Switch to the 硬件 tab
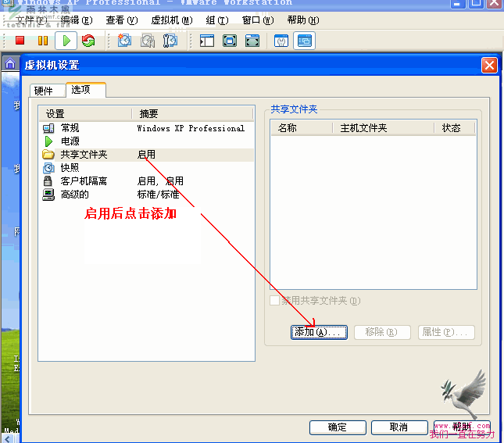The height and width of the screenshot is (443, 504). (47, 91)
